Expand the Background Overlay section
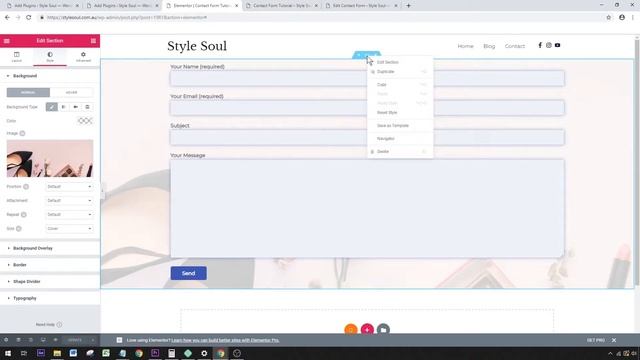The height and width of the screenshot is (360, 640). (50, 248)
